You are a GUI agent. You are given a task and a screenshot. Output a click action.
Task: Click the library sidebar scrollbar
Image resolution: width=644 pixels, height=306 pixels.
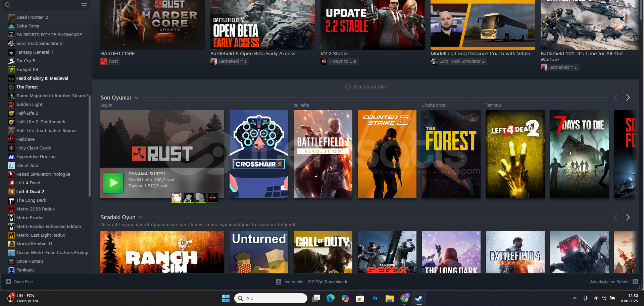pos(90,146)
